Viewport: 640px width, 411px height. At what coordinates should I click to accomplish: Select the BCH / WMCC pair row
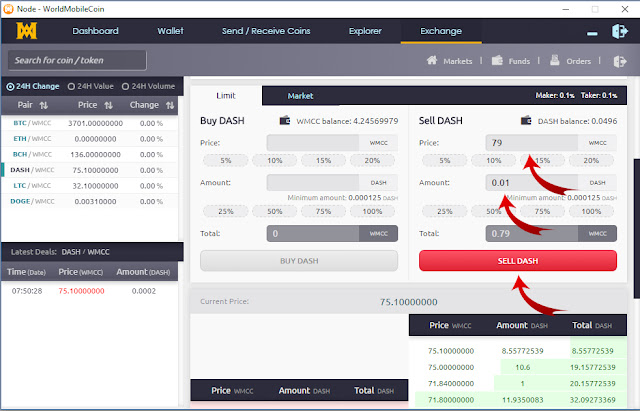tap(89, 154)
